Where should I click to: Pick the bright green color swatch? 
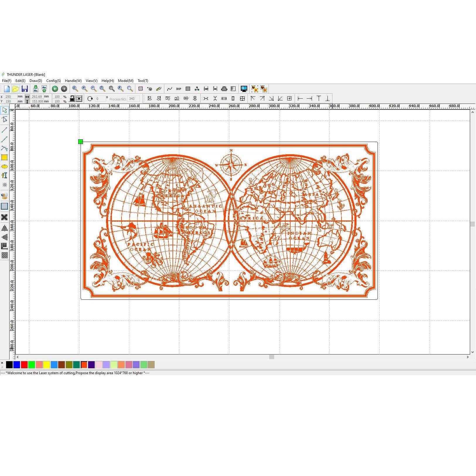[x=32, y=364]
